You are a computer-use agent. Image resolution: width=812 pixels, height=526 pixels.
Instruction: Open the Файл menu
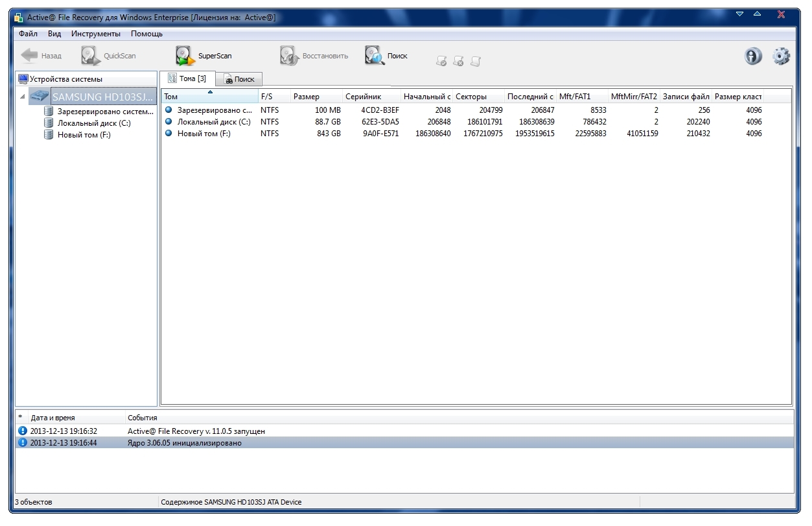[28, 34]
